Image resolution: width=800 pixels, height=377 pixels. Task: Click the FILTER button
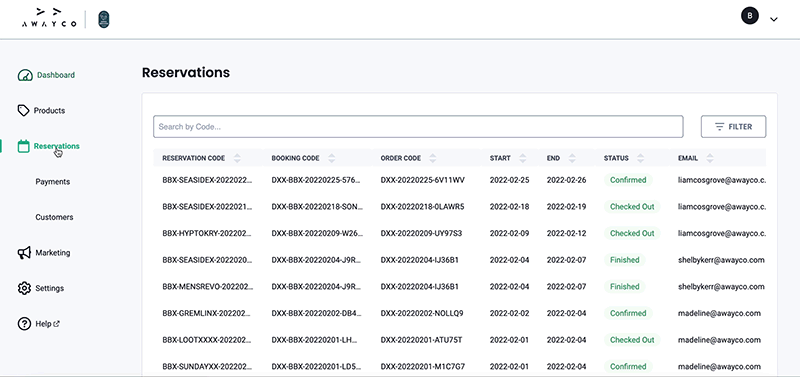(x=733, y=127)
